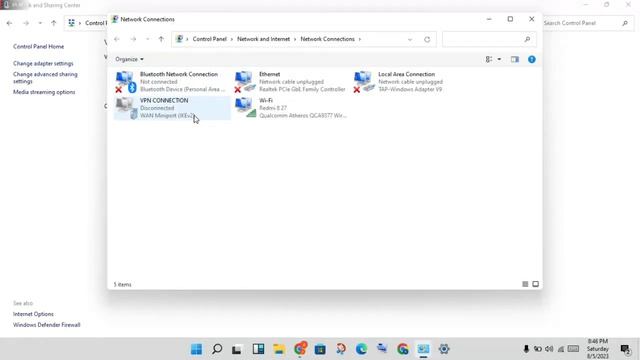Refresh the Network Connections view

tap(427, 40)
